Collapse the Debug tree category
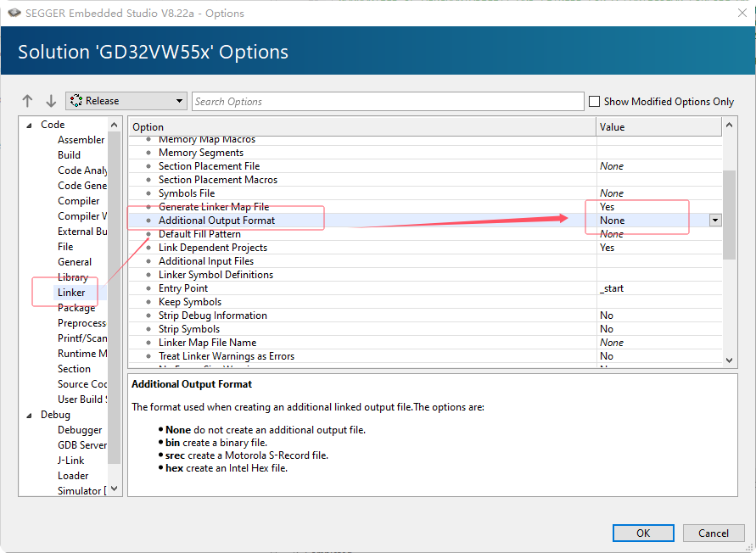Viewport: 756px width, 553px height. point(29,415)
